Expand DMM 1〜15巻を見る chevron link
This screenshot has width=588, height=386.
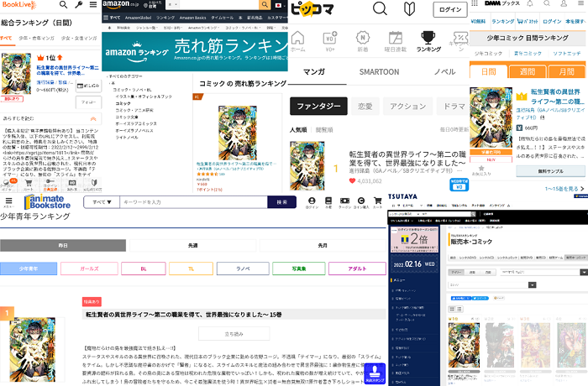click(564, 189)
